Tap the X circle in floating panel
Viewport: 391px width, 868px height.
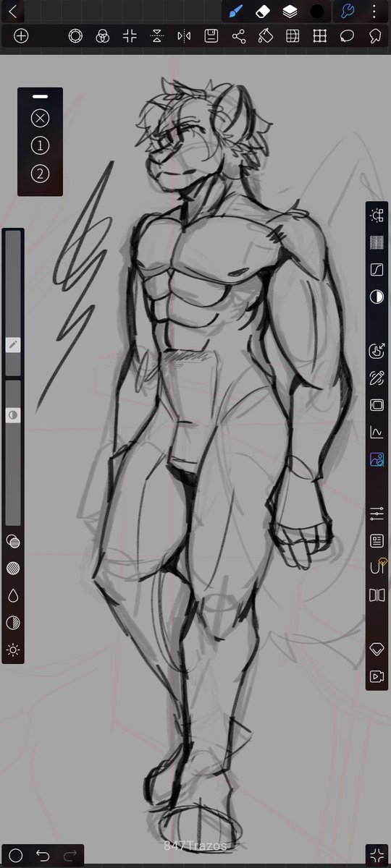40,119
